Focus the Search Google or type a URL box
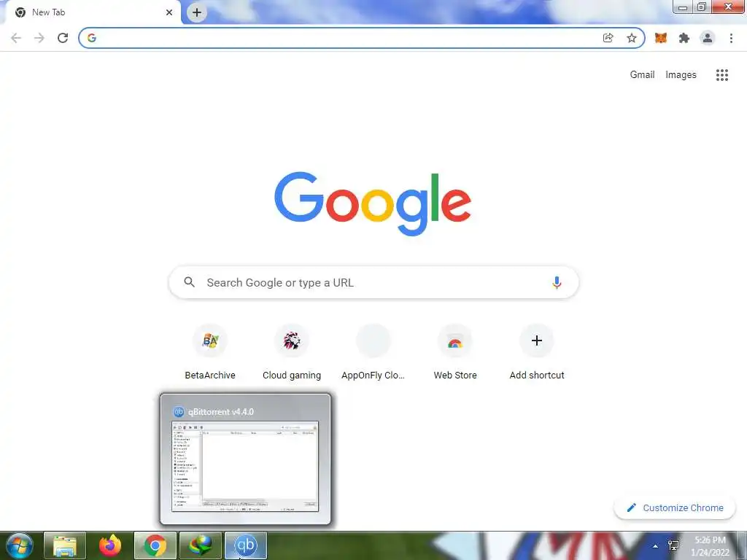The height and width of the screenshot is (560, 747). tap(374, 283)
